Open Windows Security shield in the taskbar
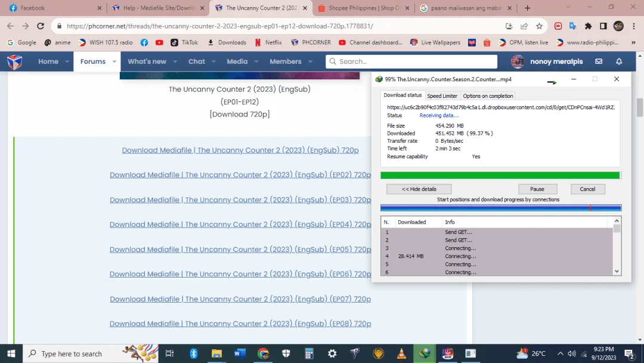The image size is (644, 363). click(x=286, y=353)
